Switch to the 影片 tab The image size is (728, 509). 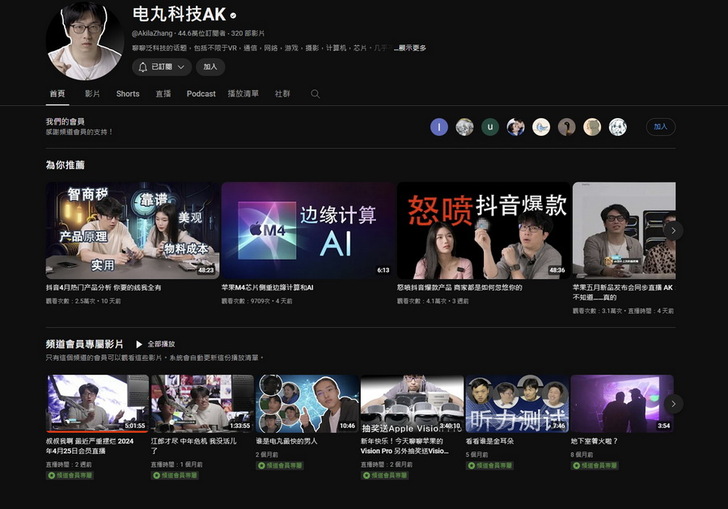click(92, 94)
